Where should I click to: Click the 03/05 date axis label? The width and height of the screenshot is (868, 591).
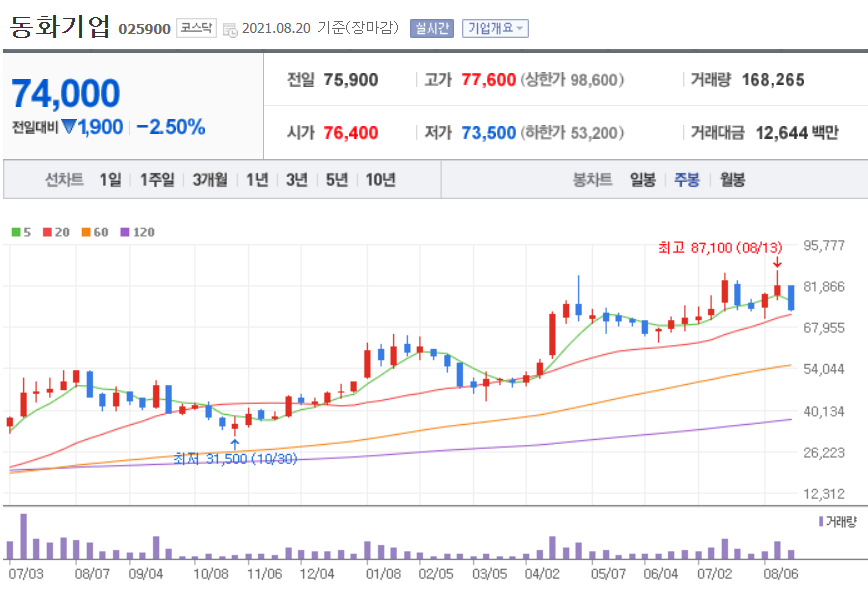[x=489, y=574]
